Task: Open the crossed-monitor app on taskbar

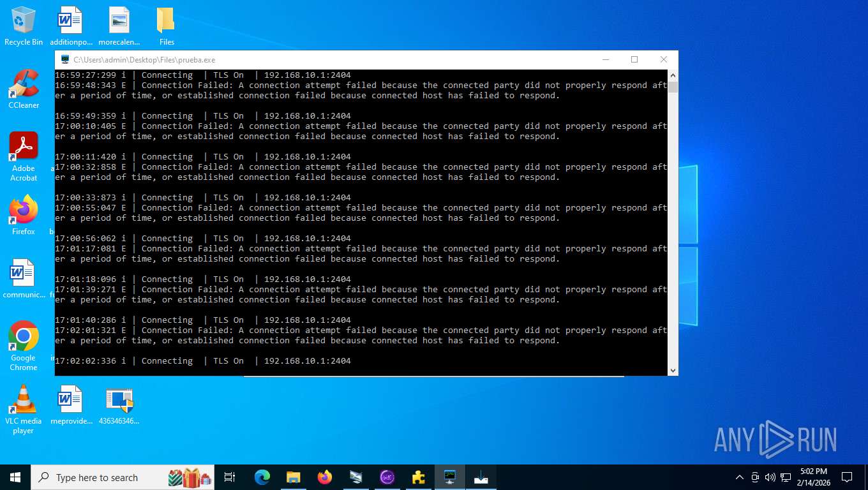Action: point(356,477)
